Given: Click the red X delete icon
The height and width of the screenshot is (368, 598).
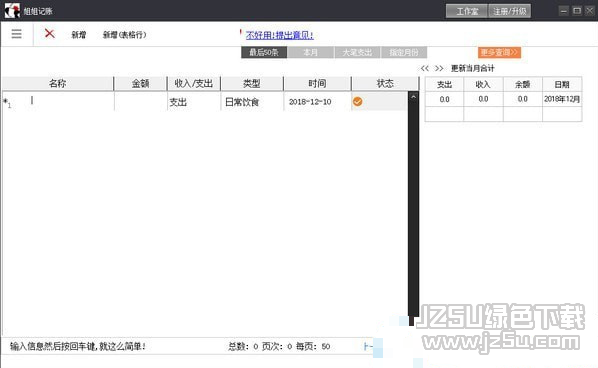Looking at the screenshot, I should point(50,34).
